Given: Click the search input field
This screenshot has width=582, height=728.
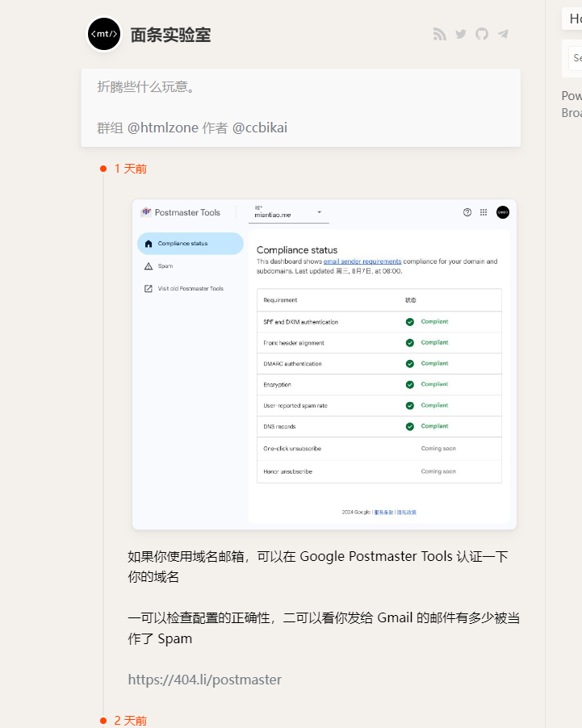Looking at the screenshot, I should click(575, 58).
